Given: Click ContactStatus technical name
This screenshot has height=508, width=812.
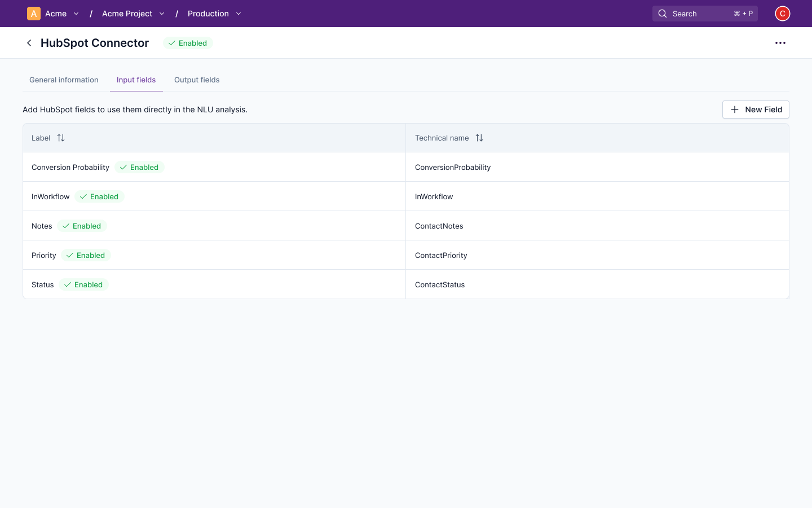Looking at the screenshot, I should coord(440,284).
